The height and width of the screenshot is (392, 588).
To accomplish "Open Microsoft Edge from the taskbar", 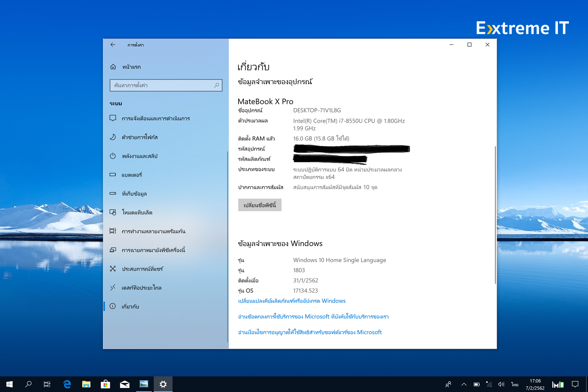I will 67,384.
